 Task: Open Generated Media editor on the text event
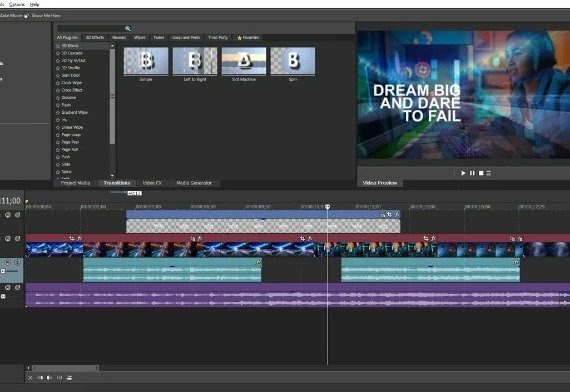[382, 215]
